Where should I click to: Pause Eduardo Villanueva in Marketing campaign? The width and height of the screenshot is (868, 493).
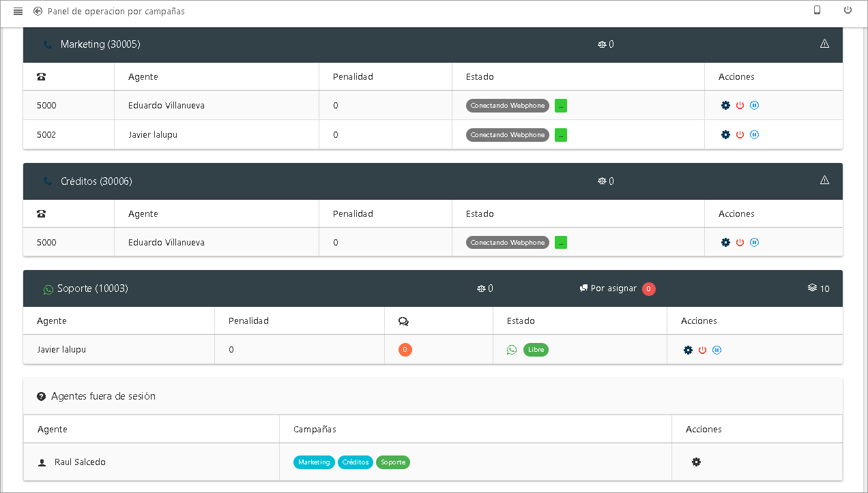point(754,106)
